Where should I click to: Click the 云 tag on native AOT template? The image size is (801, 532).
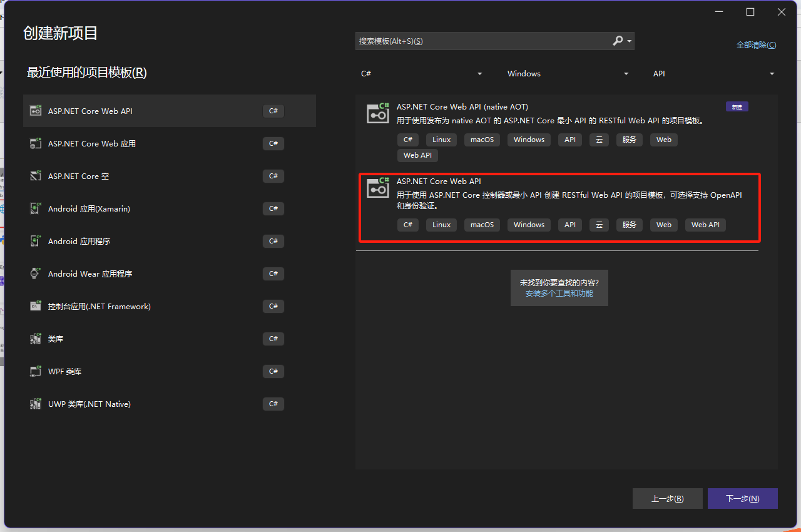coord(599,140)
